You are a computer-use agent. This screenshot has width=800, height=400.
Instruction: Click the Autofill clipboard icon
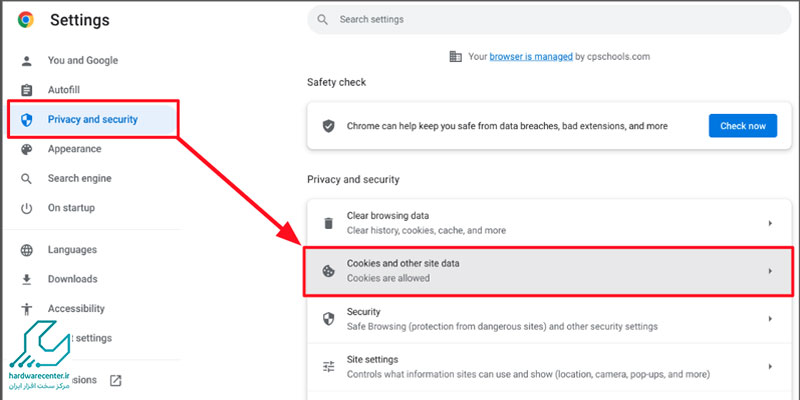tap(26, 90)
